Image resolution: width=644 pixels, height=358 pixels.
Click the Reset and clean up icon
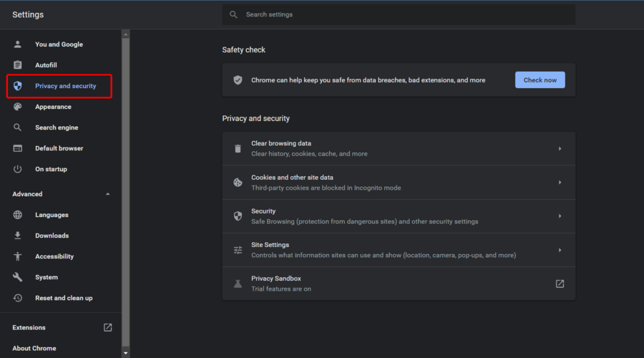(19, 298)
